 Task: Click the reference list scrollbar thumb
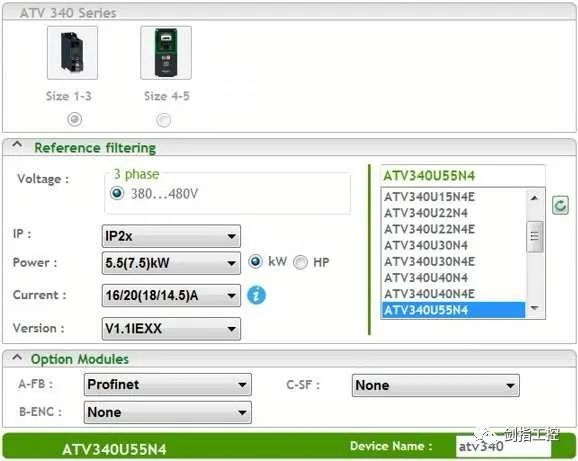tap(535, 237)
